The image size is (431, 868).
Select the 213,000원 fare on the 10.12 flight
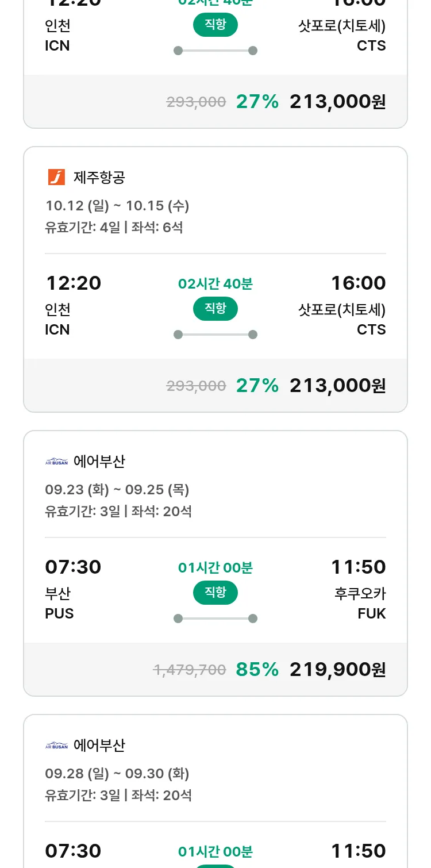[337, 385]
